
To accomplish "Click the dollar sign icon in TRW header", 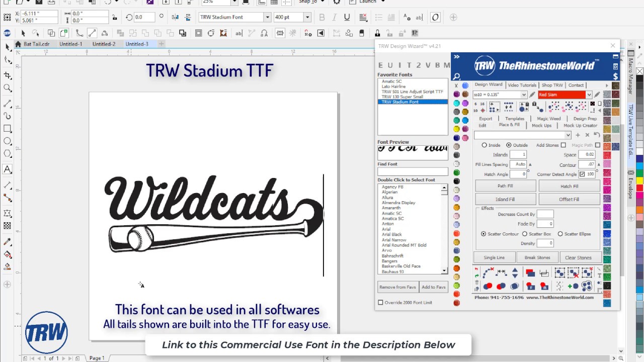I will (615, 76).
